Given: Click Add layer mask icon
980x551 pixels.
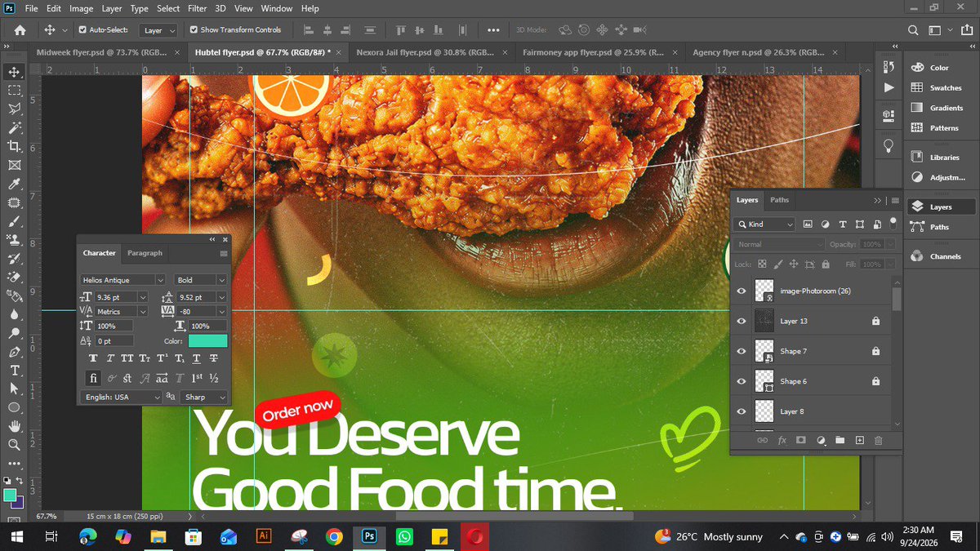Looking at the screenshot, I should click(x=801, y=440).
